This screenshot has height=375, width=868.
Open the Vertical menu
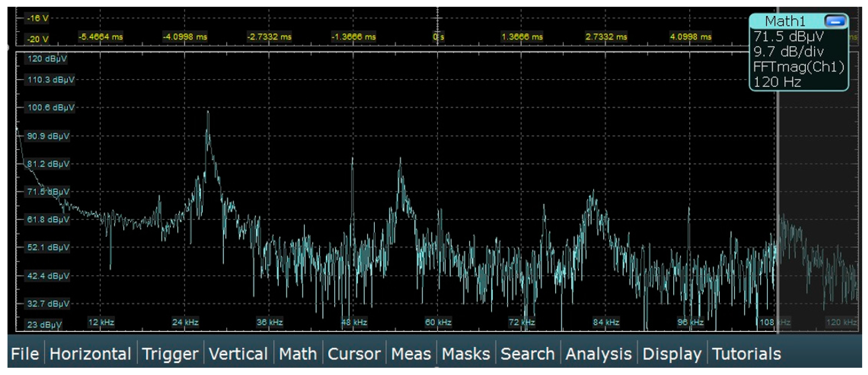point(238,354)
